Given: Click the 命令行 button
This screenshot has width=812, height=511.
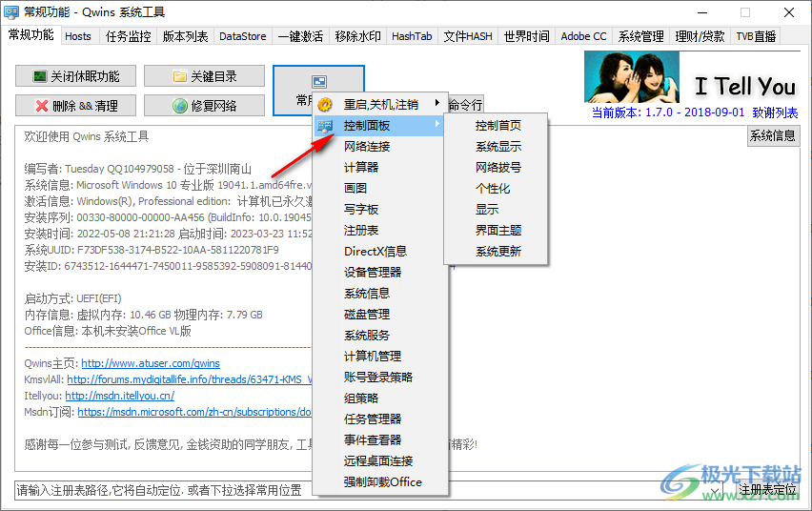Looking at the screenshot, I should click(465, 105).
